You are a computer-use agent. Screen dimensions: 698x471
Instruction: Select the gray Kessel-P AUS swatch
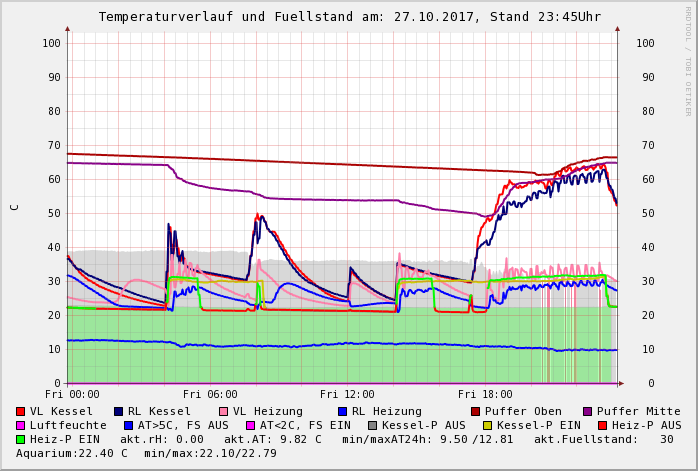point(373,426)
